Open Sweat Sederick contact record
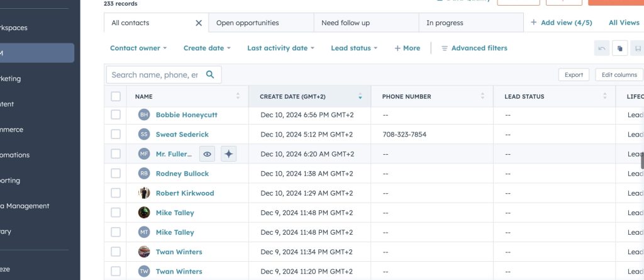This screenshot has height=280, width=644. [182, 135]
